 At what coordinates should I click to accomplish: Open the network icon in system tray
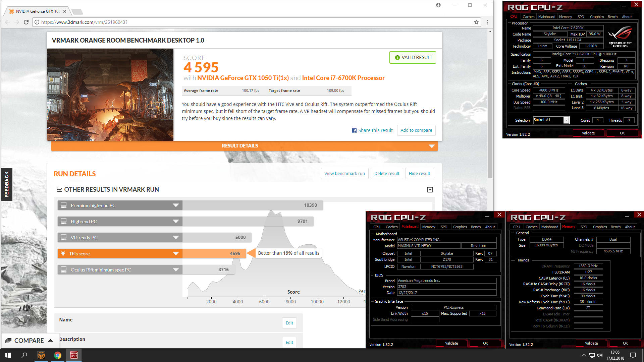point(592,355)
